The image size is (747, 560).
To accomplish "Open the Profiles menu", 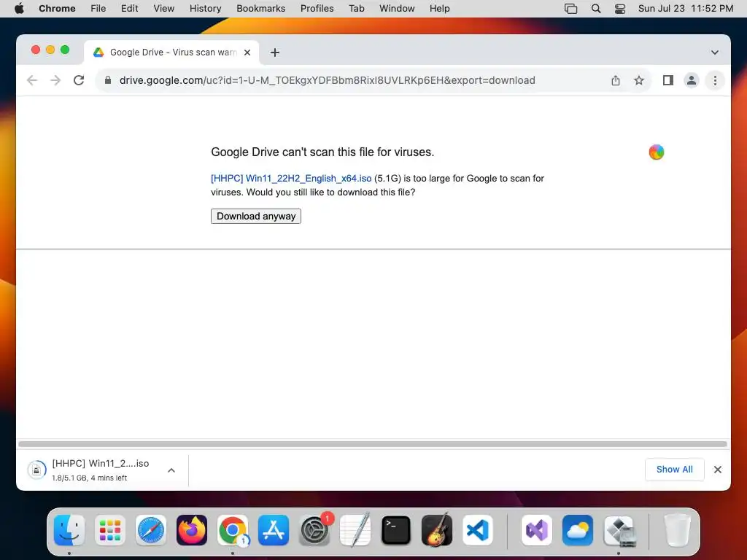I will tap(317, 9).
